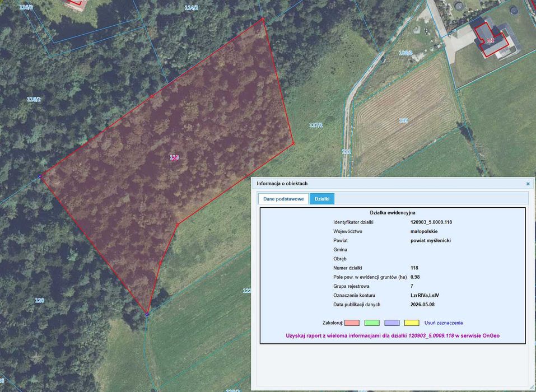Select parcel label 108/3 near road
The height and width of the screenshot is (392, 536).
(x=406, y=53)
